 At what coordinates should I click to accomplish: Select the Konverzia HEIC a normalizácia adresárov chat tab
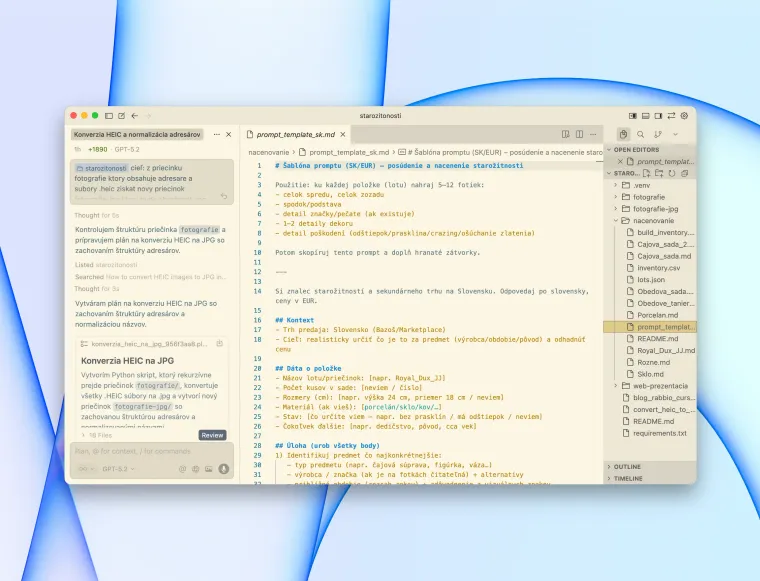coord(137,134)
